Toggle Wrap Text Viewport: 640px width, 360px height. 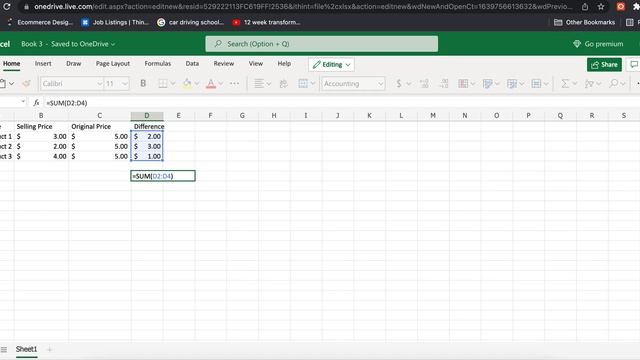[283, 84]
